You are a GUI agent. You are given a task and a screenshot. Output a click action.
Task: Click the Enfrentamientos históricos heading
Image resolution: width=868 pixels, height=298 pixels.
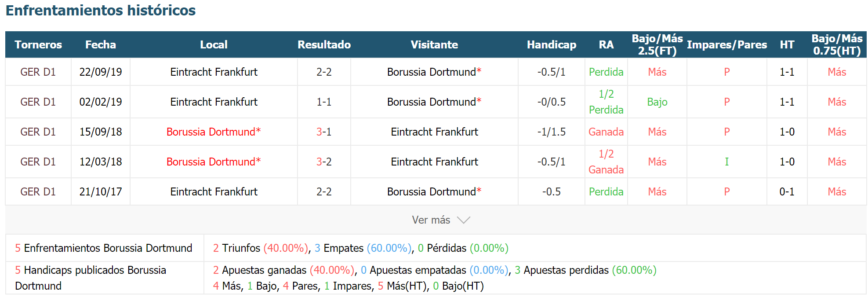click(101, 10)
